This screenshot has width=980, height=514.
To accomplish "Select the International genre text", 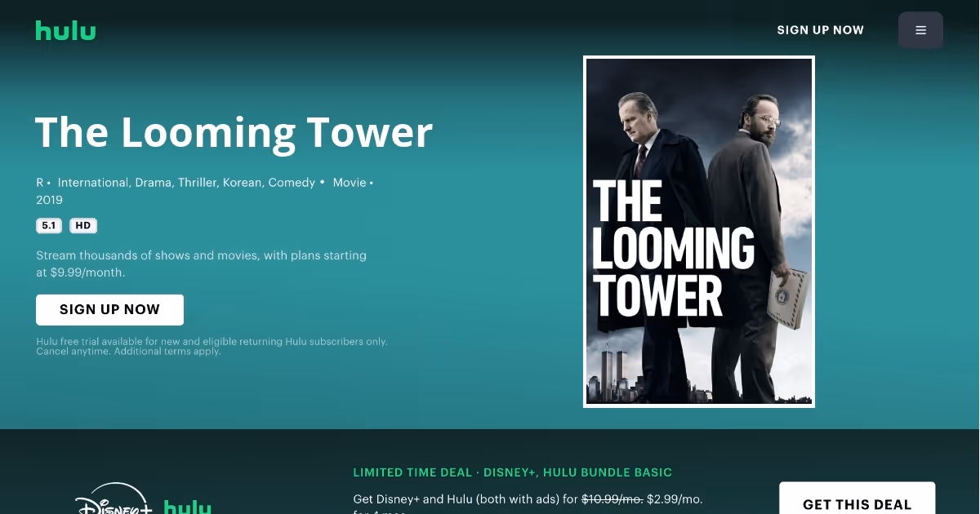I will coord(93,183).
